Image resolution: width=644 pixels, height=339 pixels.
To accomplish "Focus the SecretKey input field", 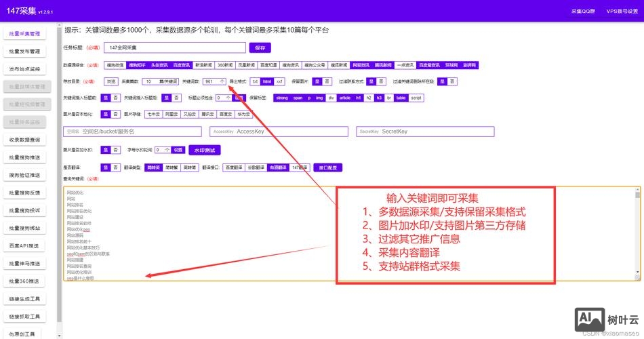I will 425,132.
